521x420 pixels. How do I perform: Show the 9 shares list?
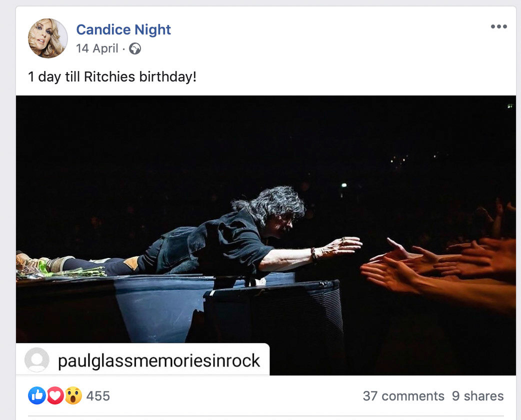pyautogui.click(x=477, y=396)
